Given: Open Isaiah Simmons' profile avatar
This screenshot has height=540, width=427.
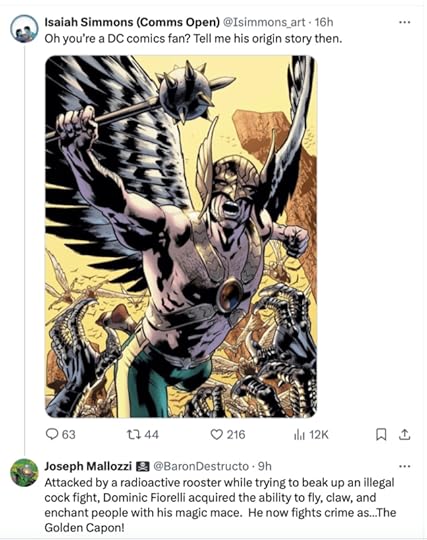Looking at the screenshot, I should click(x=24, y=29).
